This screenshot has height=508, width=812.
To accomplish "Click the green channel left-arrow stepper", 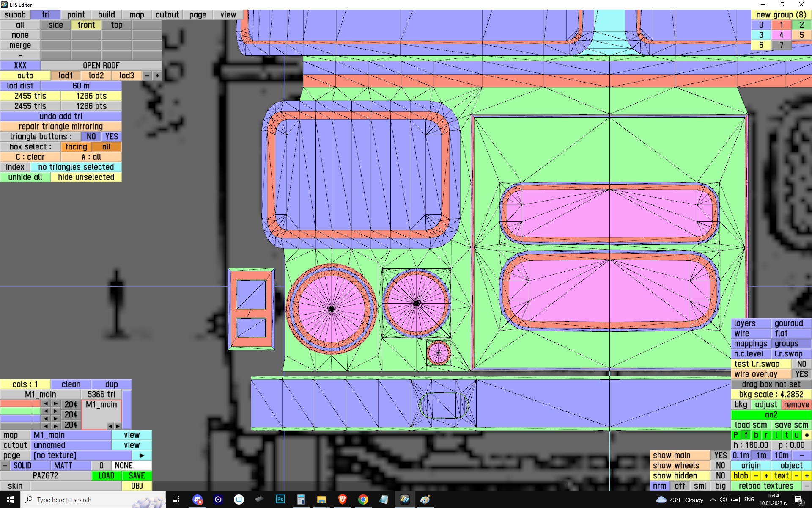I will [46, 411].
